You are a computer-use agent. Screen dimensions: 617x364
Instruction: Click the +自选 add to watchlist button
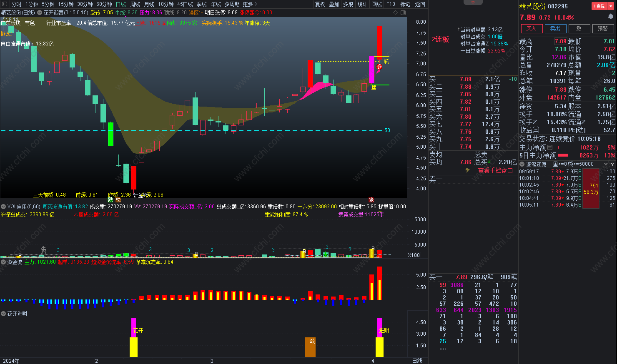[x=599, y=6]
